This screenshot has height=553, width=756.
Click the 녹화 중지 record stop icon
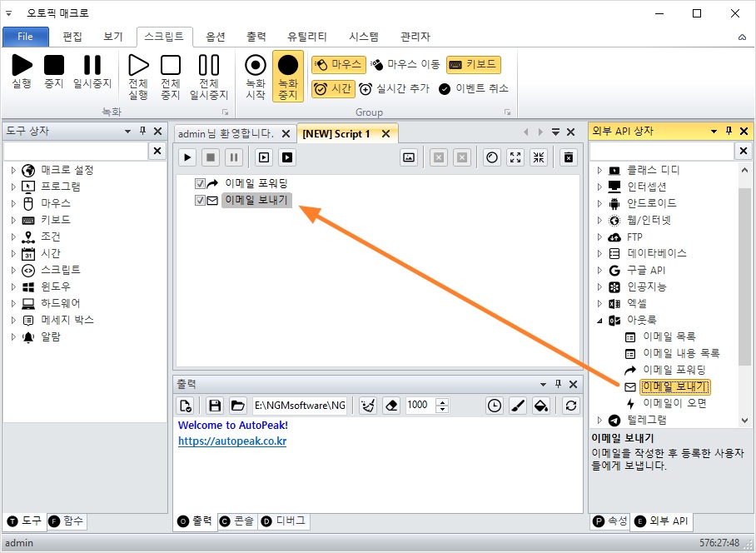(288, 77)
